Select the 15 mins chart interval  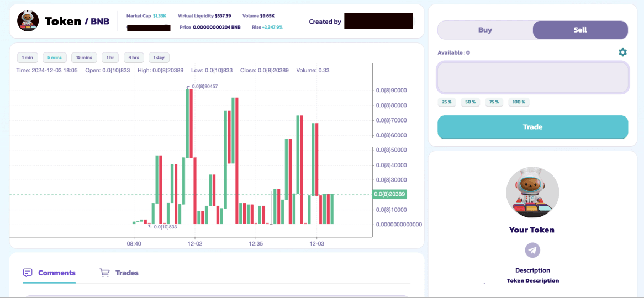click(x=84, y=57)
